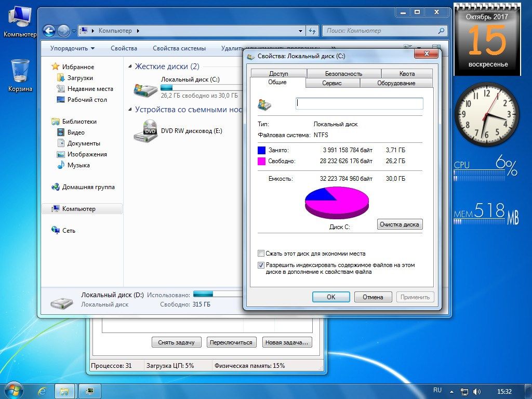Image resolution: width=532 pixels, height=399 pixels.
Task: Click the search magnifier icon in Explorer
Action: 441,31
